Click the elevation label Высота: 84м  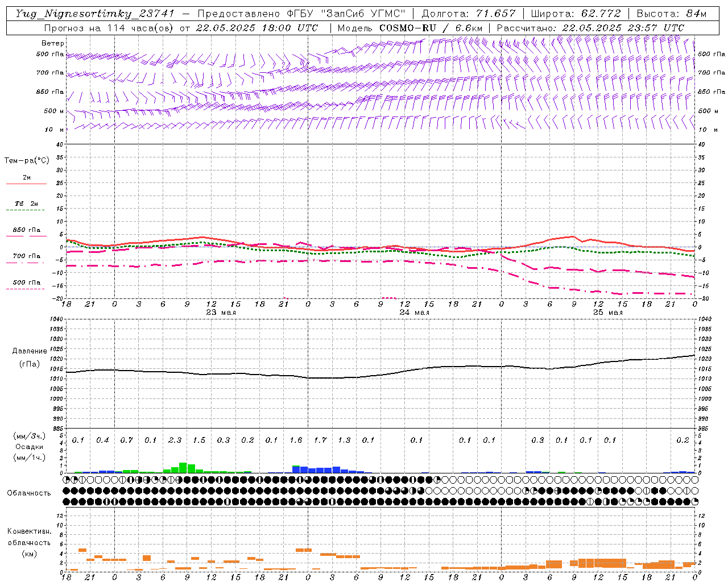[672, 14]
